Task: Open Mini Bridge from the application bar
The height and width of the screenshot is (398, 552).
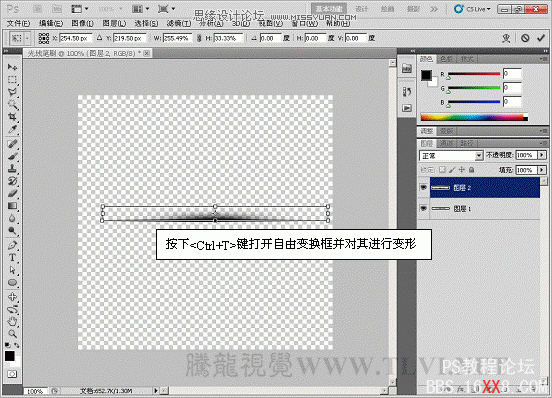Action: (x=57, y=9)
